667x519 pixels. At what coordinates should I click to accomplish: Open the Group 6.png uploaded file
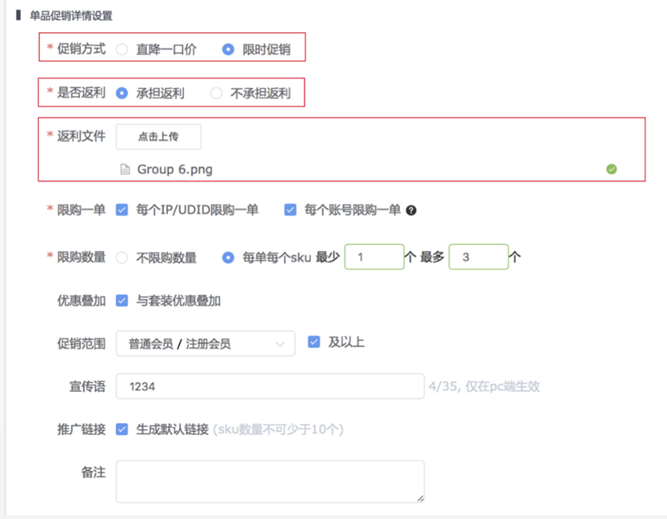(174, 169)
